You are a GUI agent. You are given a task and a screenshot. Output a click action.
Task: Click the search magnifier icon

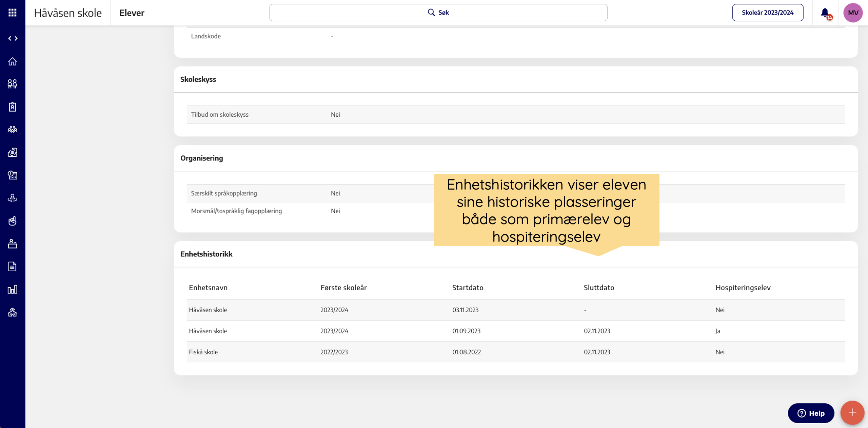pos(431,13)
